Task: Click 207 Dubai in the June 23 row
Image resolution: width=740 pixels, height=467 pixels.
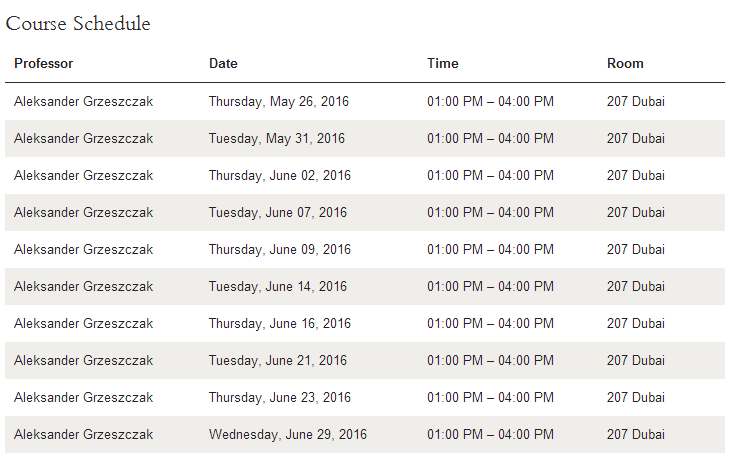Action: tap(636, 398)
